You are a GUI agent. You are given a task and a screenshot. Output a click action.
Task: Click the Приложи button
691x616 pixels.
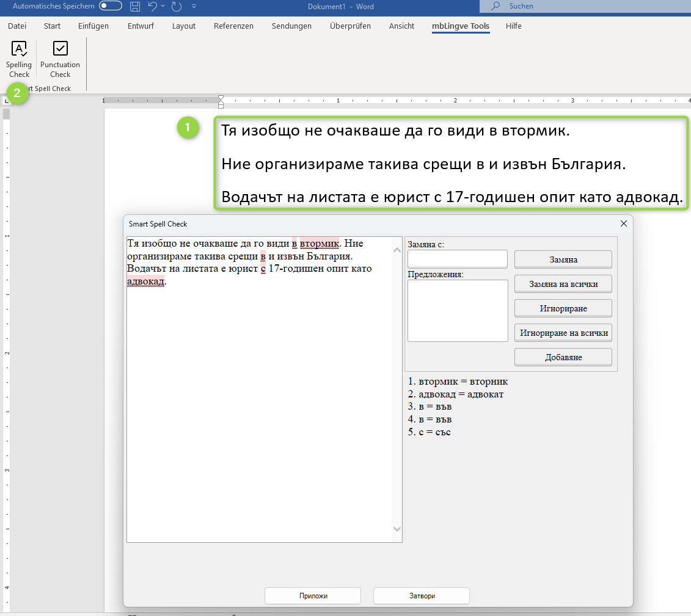(313, 596)
